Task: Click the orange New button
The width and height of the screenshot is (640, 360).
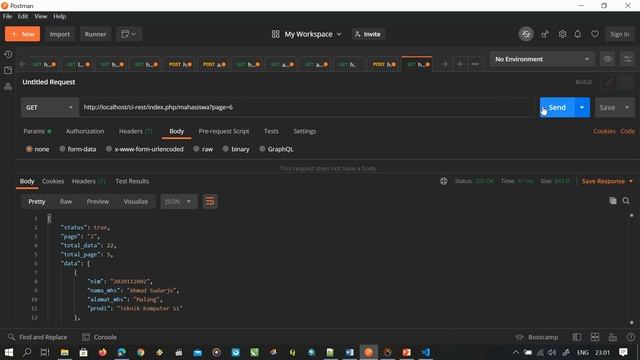Action: (22, 34)
